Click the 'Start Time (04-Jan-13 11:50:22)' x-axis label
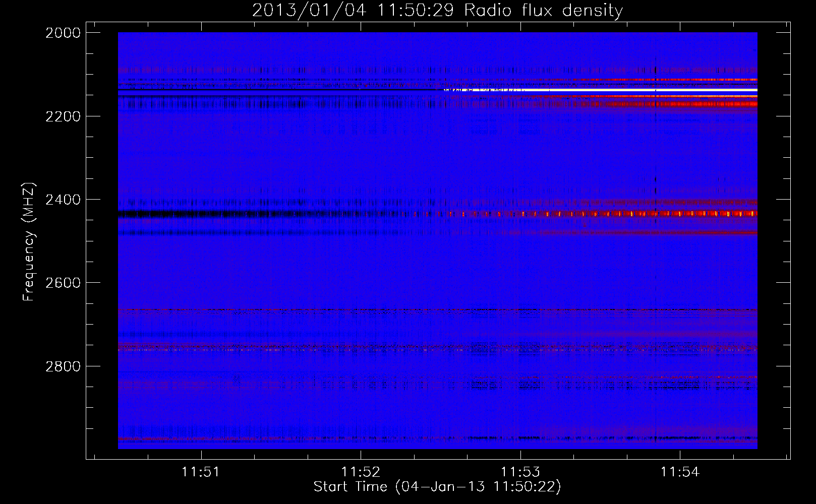Viewport: 816px width, 504px height. pos(437,487)
